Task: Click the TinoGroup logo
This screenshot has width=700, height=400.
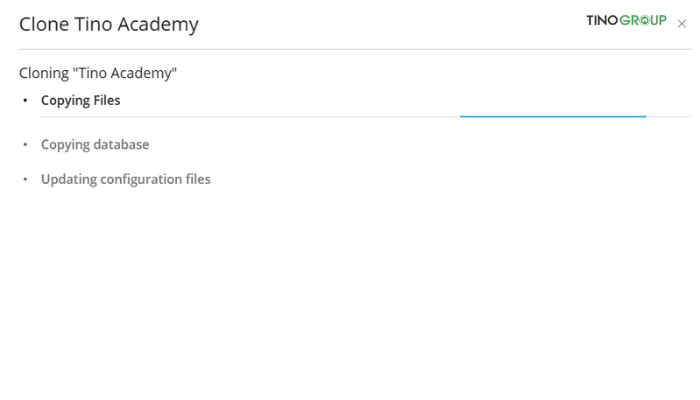Action: pos(626,21)
